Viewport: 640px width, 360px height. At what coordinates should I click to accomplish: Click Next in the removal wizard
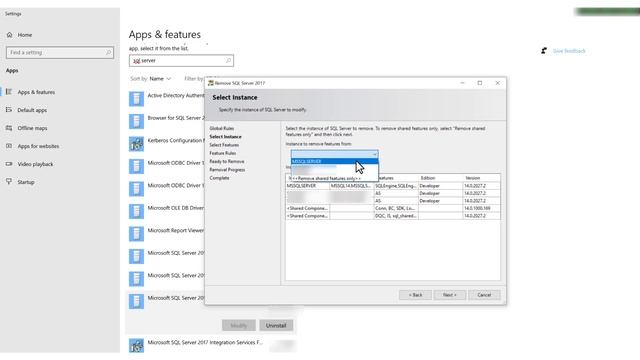pos(449,295)
